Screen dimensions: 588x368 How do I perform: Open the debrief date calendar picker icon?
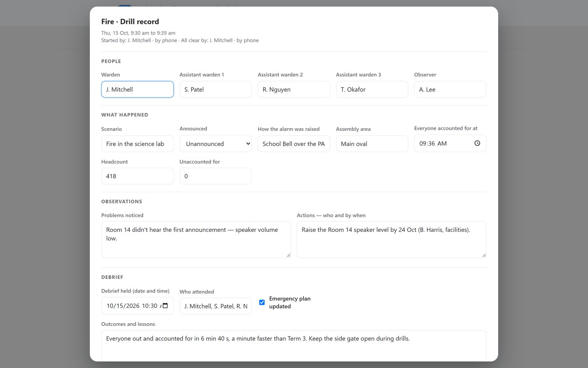pos(165,306)
